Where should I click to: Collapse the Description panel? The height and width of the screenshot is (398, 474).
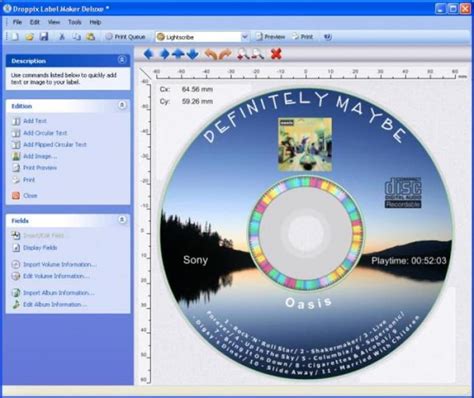click(122, 60)
